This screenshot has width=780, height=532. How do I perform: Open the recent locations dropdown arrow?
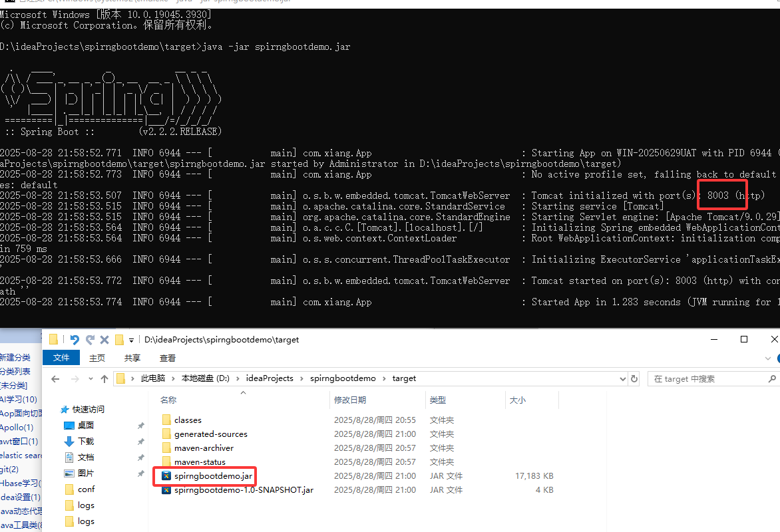[x=91, y=379]
